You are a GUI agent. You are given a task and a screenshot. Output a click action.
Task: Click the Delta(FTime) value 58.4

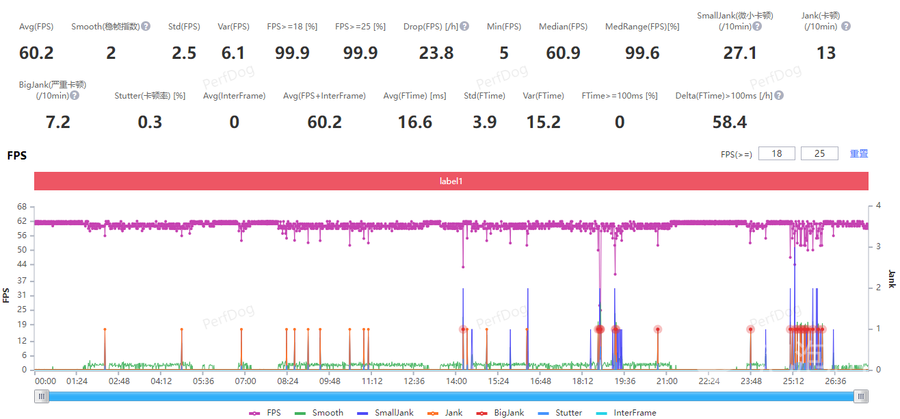729,122
